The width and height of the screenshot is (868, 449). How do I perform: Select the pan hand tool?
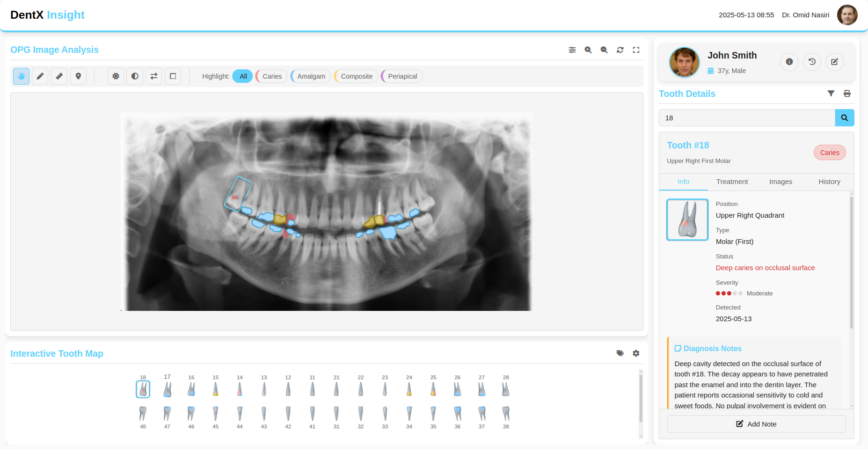click(x=21, y=76)
